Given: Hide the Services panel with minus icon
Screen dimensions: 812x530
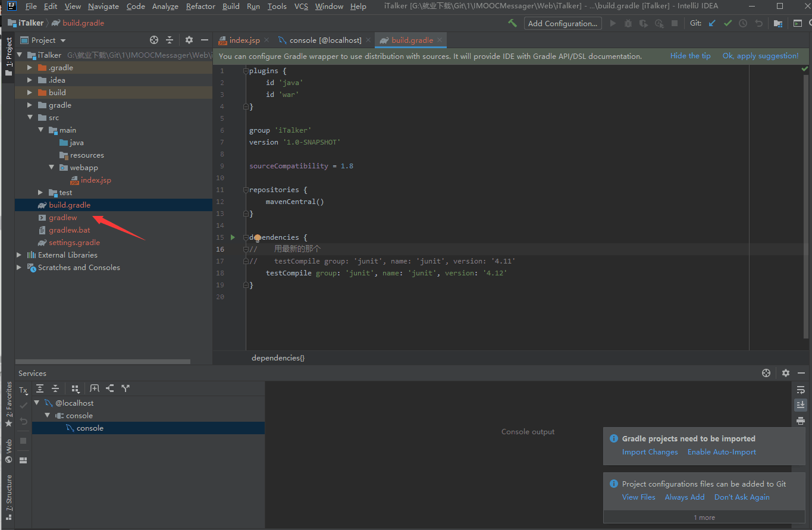Looking at the screenshot, I should 801,373.
